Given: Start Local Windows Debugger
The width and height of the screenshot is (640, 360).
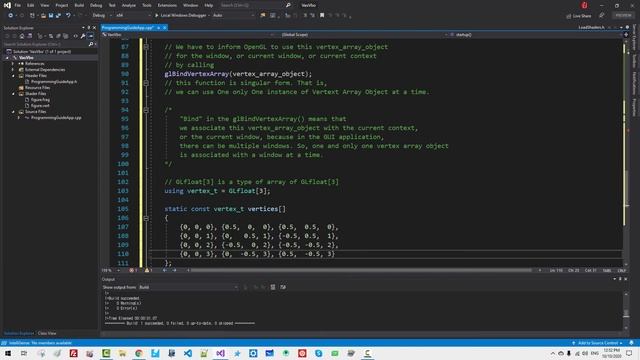Looking at the screenshot, I should [181, 16].
